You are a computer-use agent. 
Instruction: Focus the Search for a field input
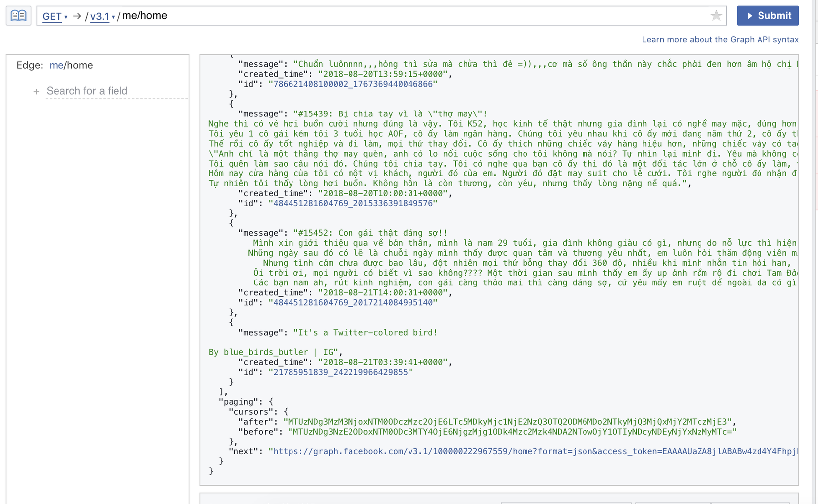117,91
